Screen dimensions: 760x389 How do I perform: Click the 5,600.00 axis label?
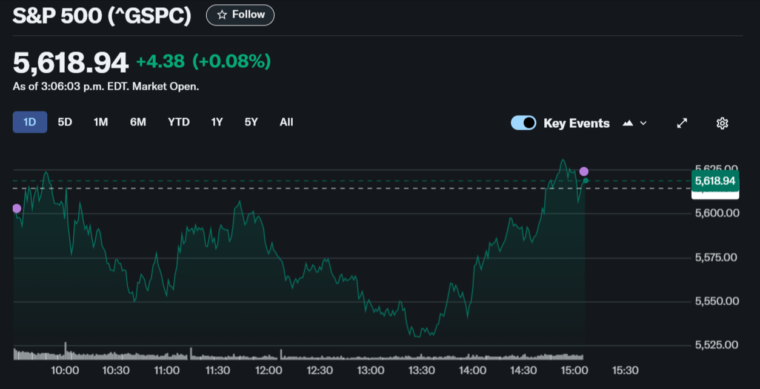click(x=717, y=213)
